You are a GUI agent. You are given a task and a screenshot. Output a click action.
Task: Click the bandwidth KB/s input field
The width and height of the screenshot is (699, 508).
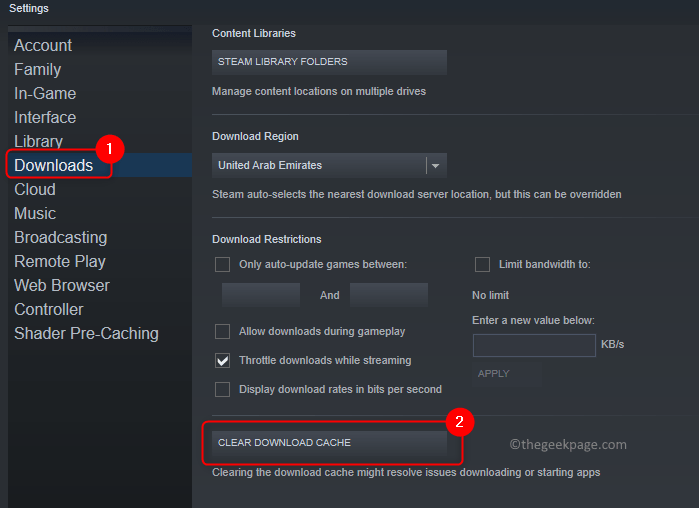pyautogui.click(x=534, y=345)
